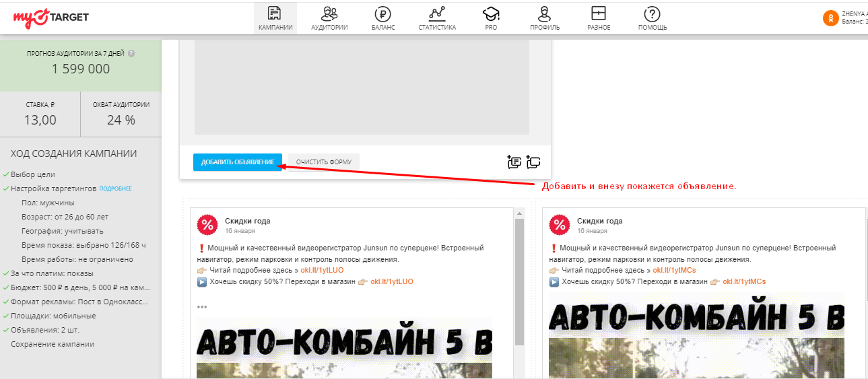Select the Объявления: 2 шт. step
868x379 pixels.
pyautogui.click(x=44, y=330)
